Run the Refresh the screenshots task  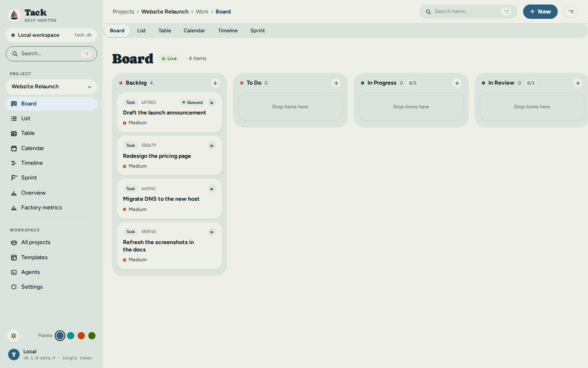212,232
